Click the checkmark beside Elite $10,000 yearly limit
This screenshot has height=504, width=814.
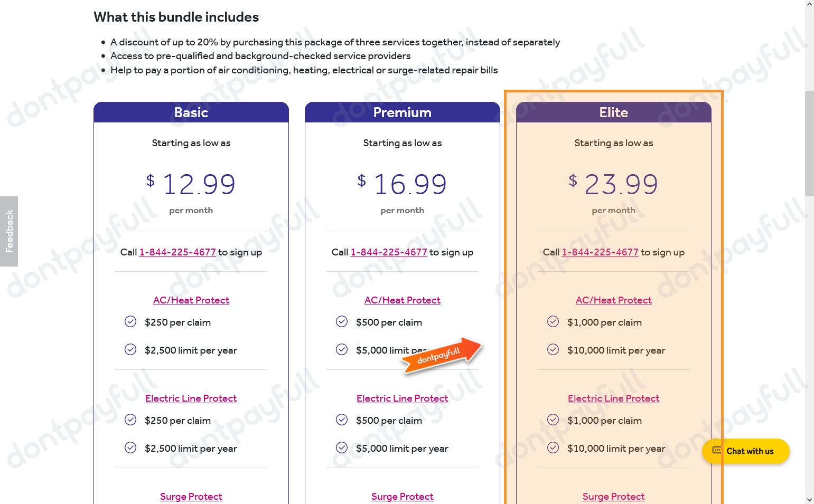tap(553, 349)
